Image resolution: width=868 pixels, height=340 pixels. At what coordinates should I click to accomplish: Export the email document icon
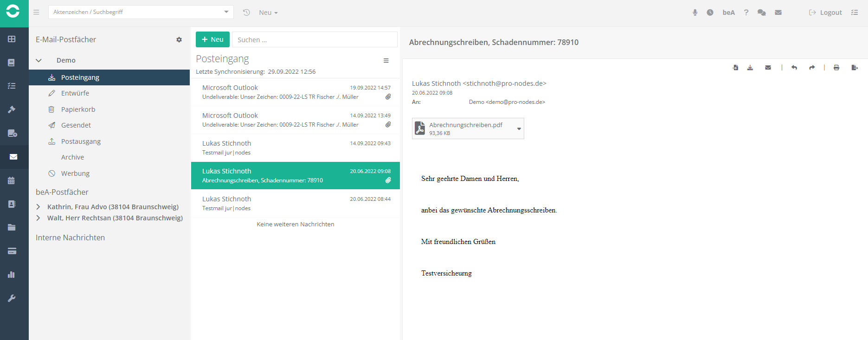855,68
